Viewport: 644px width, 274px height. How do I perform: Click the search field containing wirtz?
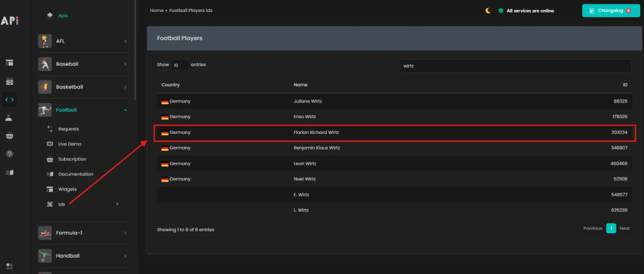(514, 66)
